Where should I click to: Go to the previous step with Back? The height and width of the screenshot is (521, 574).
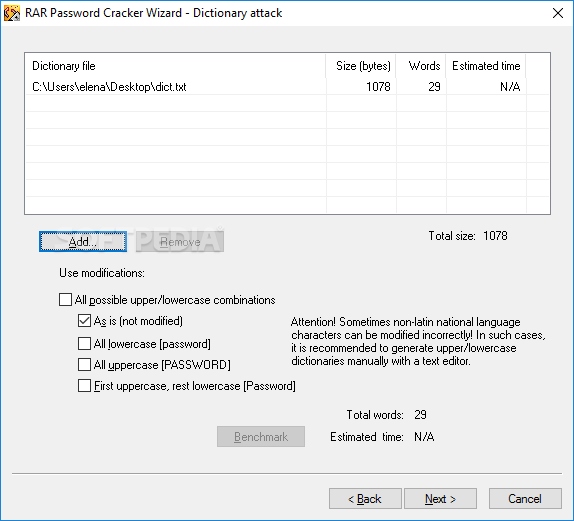pos(365,499)
